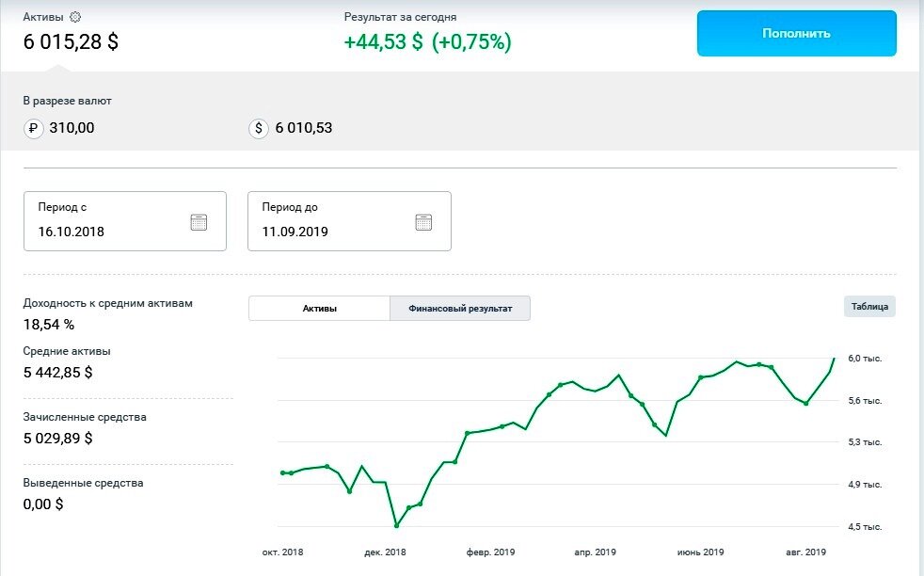924x576 pixels.
Task: Click the апр. 2019 axis label
Action: 596,552
